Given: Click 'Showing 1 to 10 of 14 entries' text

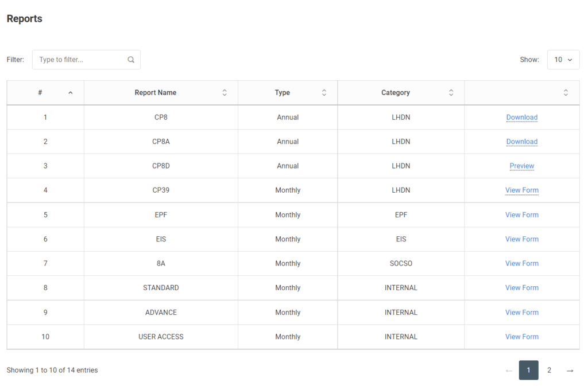Looking at the screenshot, I should pos(52,370).
